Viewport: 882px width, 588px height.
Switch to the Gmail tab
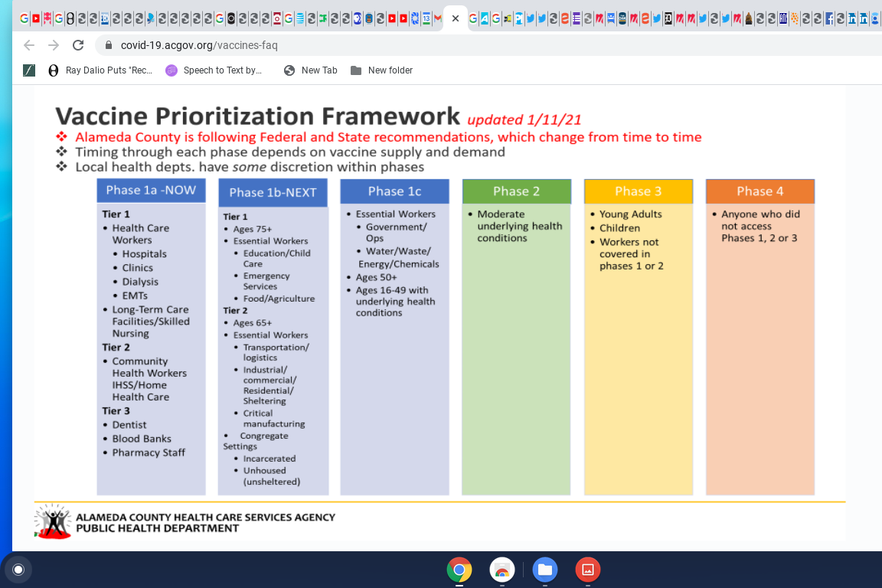coord(438,18)
